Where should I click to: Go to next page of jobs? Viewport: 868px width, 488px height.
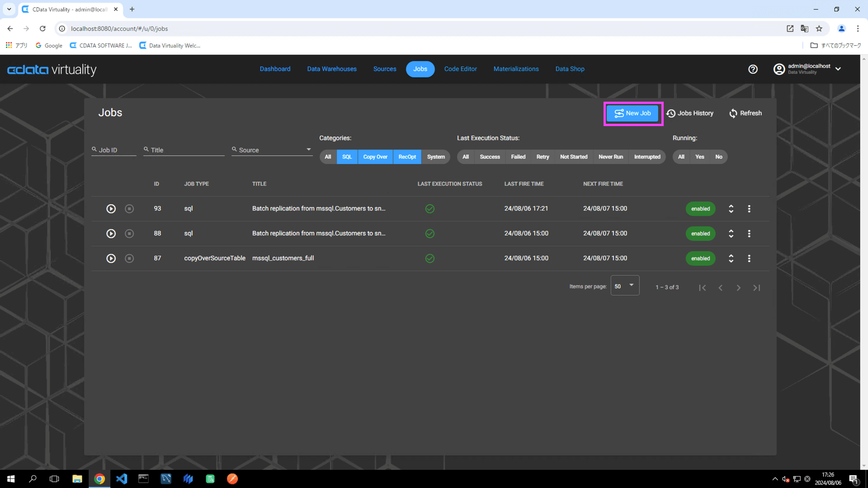[x=738, y=288]
